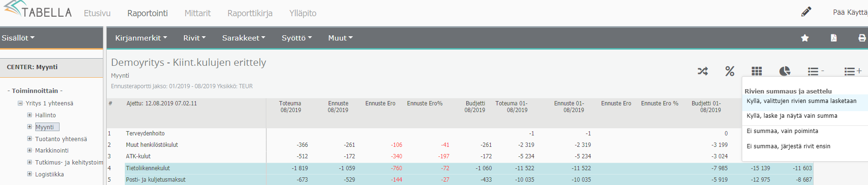Click the list minus icon
The image size is (868, 185).
coord(816,72)
